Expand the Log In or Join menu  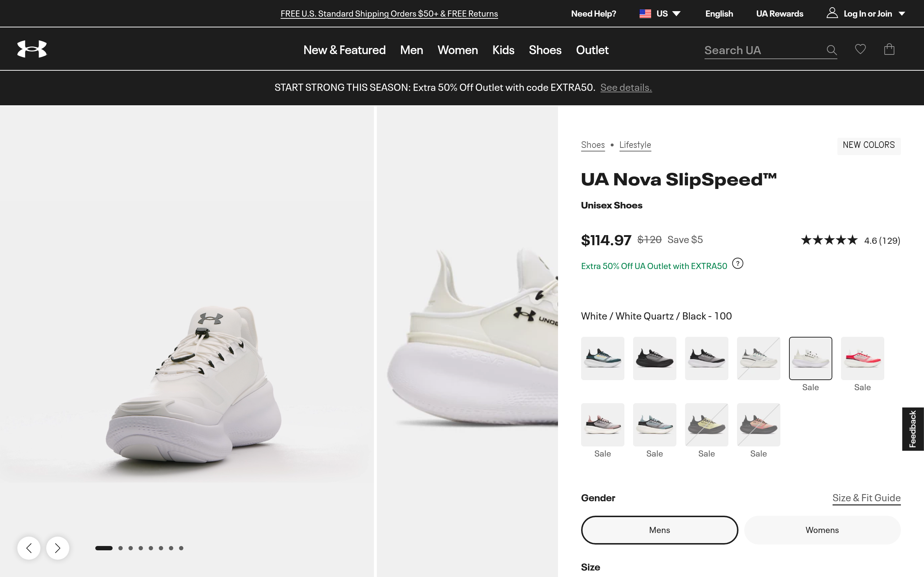point(867,14)
